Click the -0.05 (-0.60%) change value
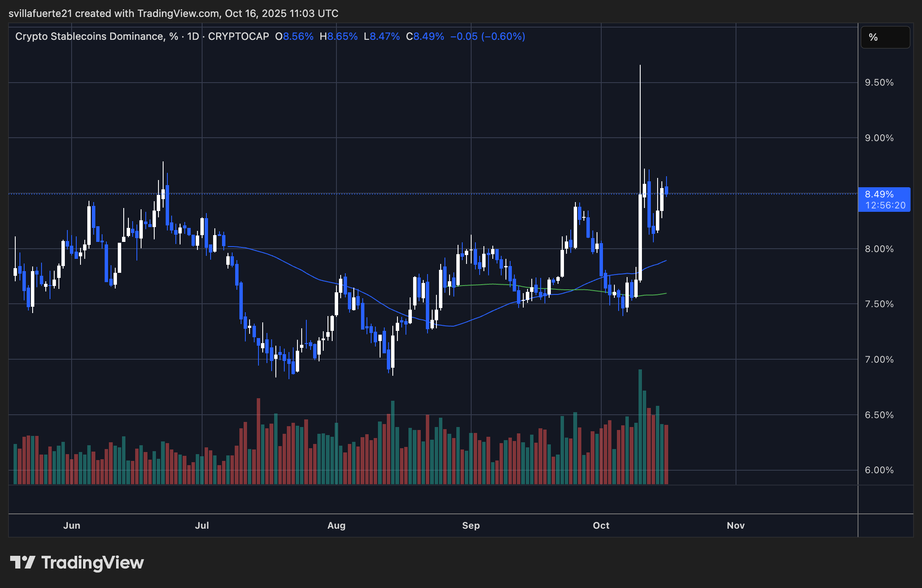Image resolution: width=922 pixels, height=588 pixels. (488, 36)
